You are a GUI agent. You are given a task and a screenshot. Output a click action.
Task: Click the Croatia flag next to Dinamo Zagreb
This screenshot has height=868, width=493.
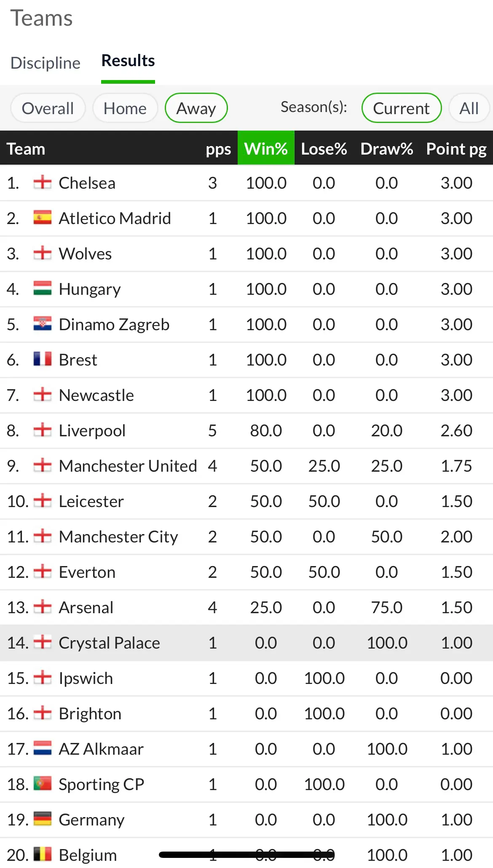point(43,324)
